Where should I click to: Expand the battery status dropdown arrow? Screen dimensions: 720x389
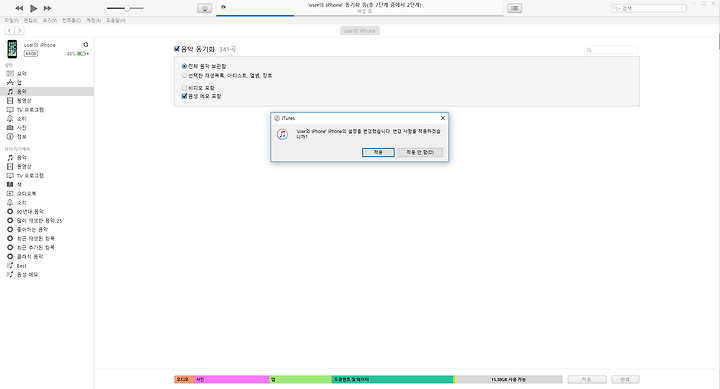click(88, 54)
